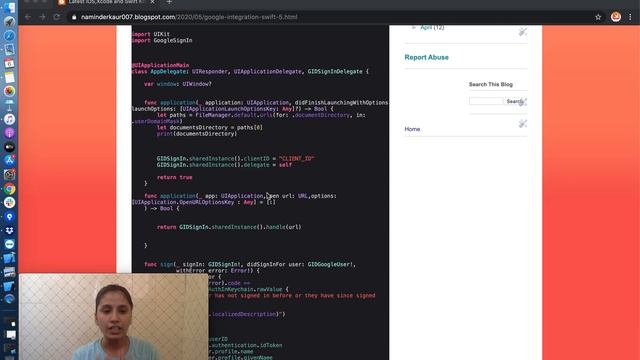Open Dropbox from the dock

click(x=9, y=230)
